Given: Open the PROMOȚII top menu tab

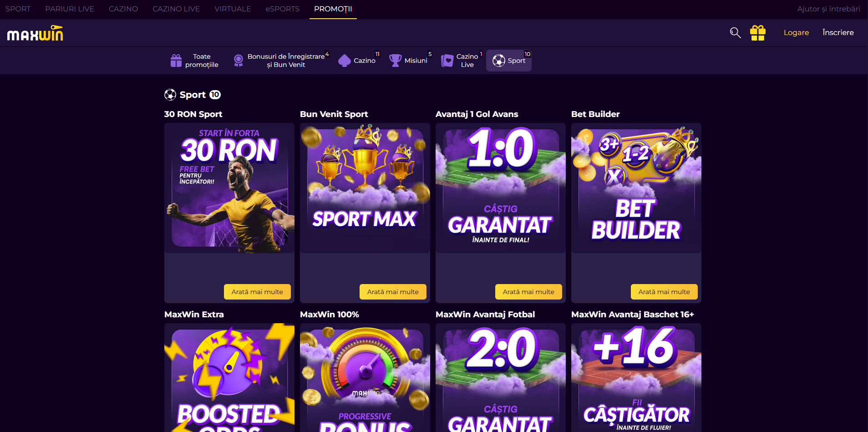Looking at the screenshot, I should 333,9.
